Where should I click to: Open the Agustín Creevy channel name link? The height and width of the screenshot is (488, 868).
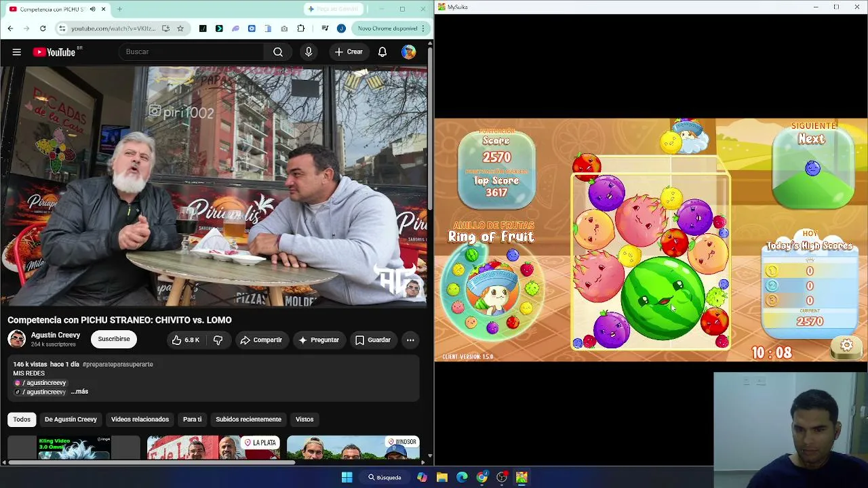[x=56, y=335]
